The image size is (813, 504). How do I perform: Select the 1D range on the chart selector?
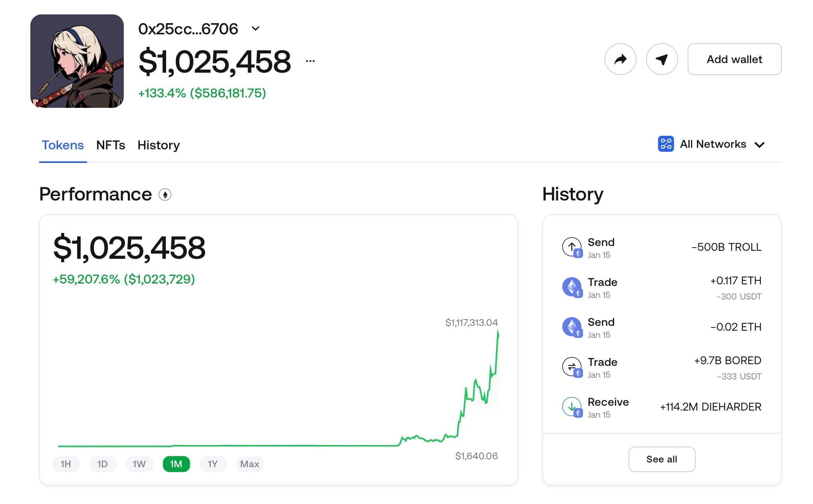tap(103, 464)
